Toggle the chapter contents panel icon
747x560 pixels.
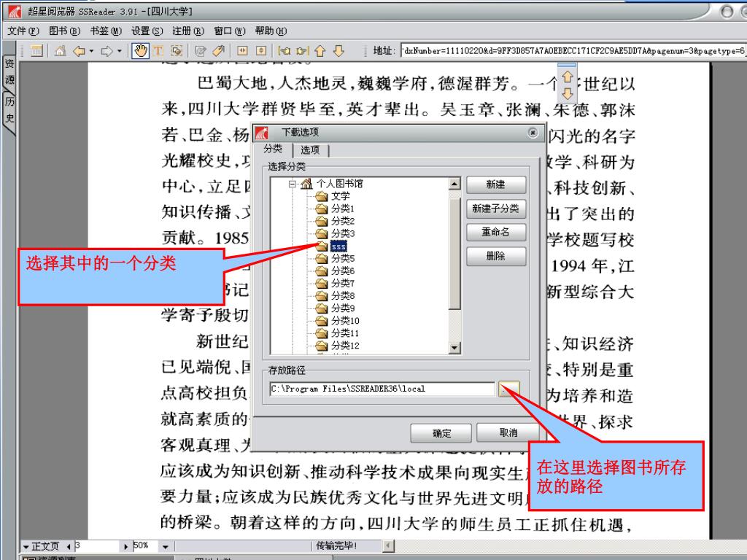36,50
